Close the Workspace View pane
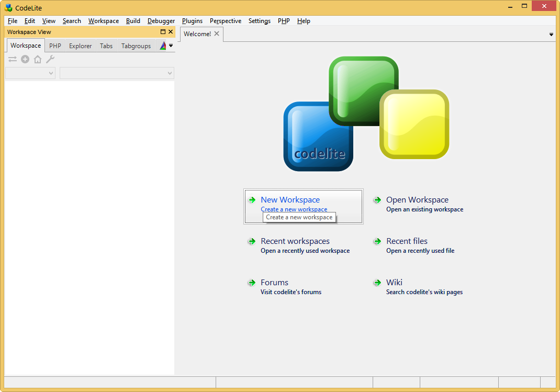Image resolution: width=560 pixels, height=392 pixels. click(171, 32)
